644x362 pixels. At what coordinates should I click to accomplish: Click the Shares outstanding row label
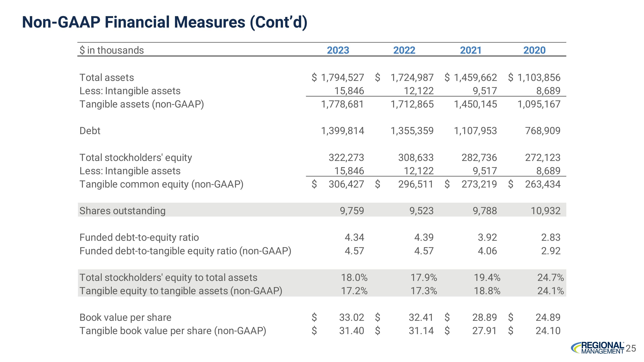pos(122,211)
